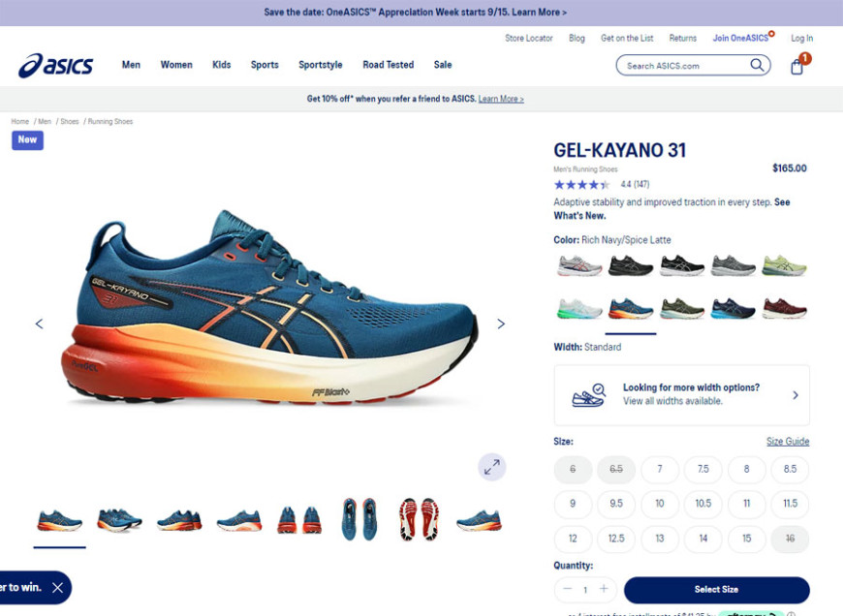Go to Running Shoes breadcrumb
843x616 pixels.
click(x=110, y=121)
